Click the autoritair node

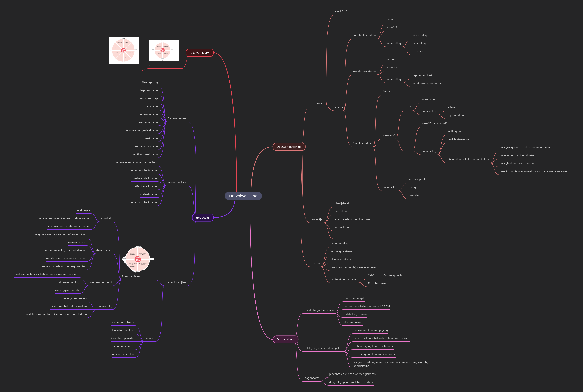coord(106,218)
